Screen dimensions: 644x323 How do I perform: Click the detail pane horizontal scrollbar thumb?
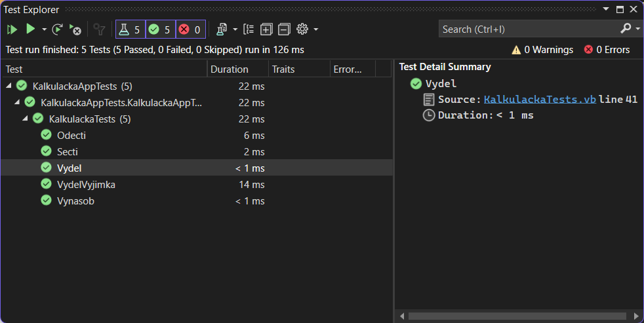pyautogui.click(x=517, y=316)
